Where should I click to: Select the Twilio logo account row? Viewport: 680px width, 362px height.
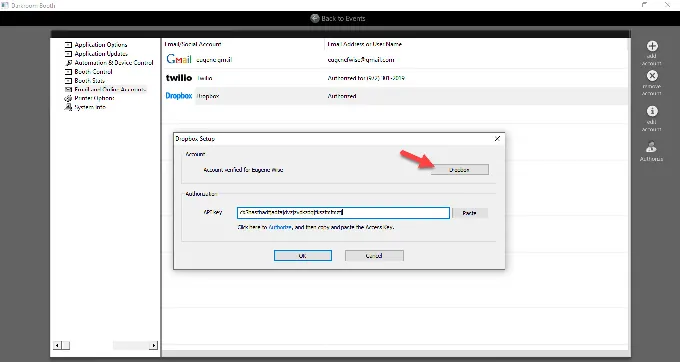click(395, 78)
